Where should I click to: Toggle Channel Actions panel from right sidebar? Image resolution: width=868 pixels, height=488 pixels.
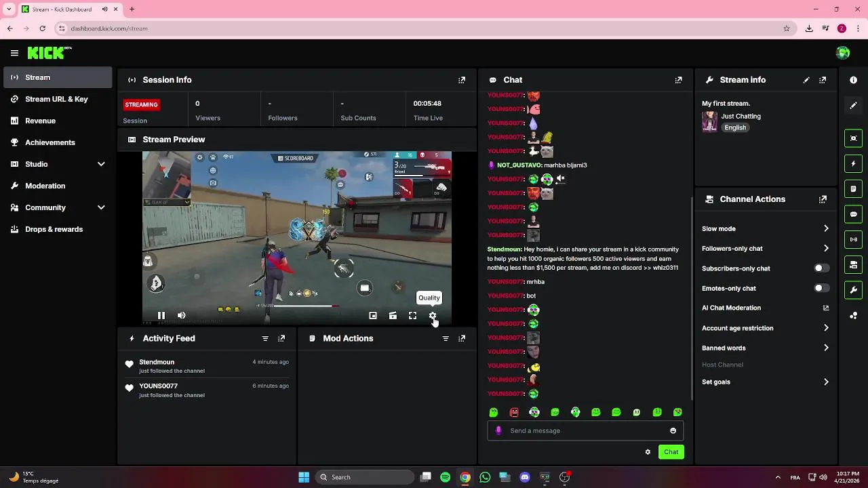pyautogui.click(x=853, y=264)
